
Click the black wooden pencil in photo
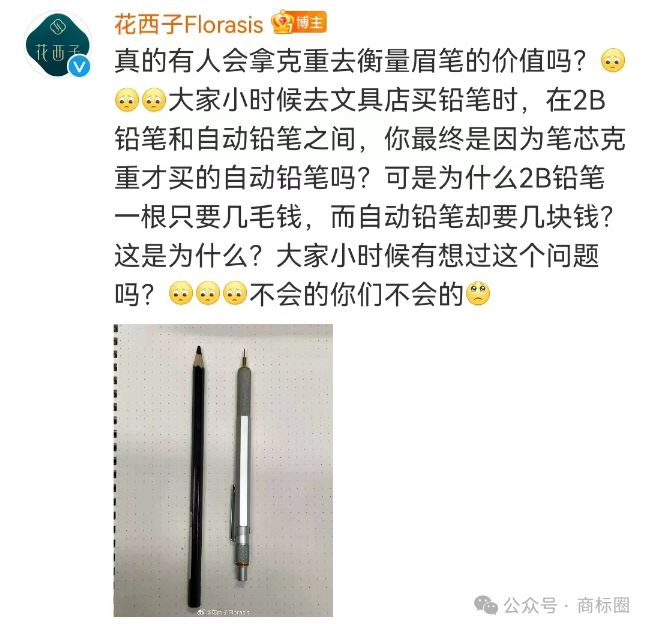197,476
